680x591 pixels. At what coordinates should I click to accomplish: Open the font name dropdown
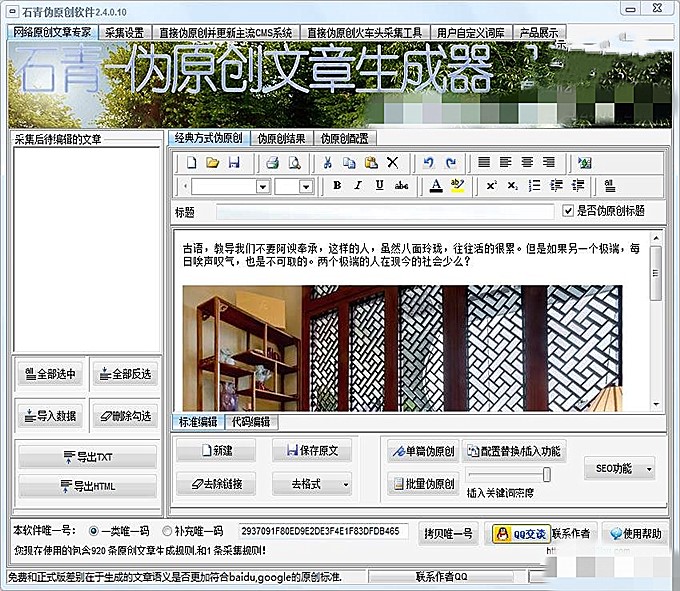click(x=263, y=186)
